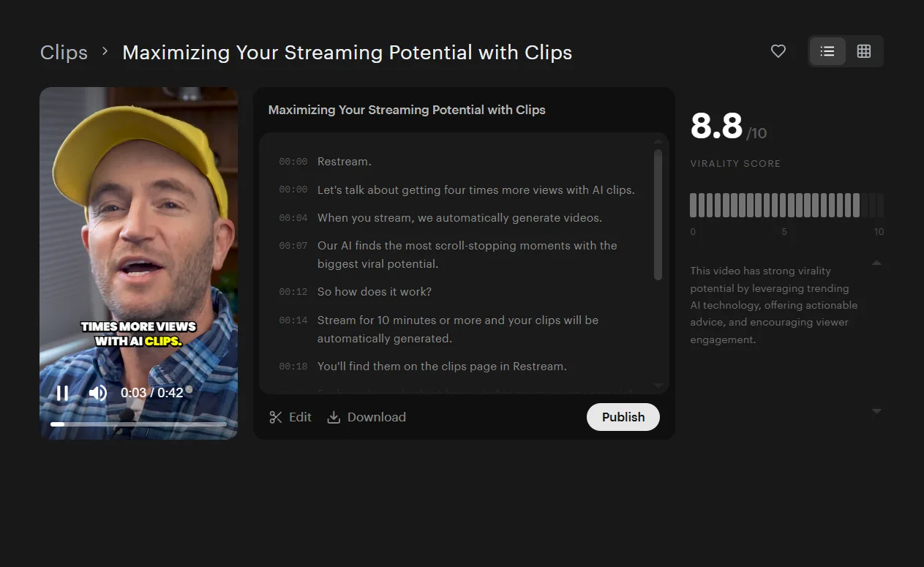
Task: Seek in the video progress bar
Action: 138,424
